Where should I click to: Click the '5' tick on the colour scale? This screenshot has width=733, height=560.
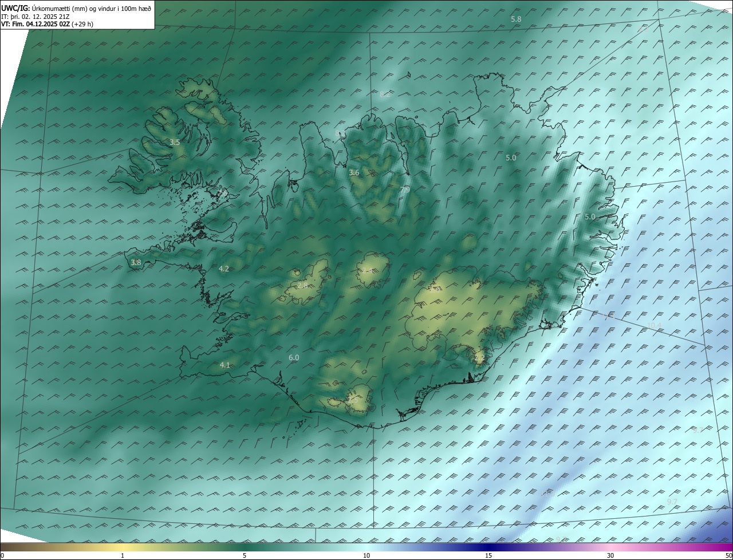[x=245, y=555]
